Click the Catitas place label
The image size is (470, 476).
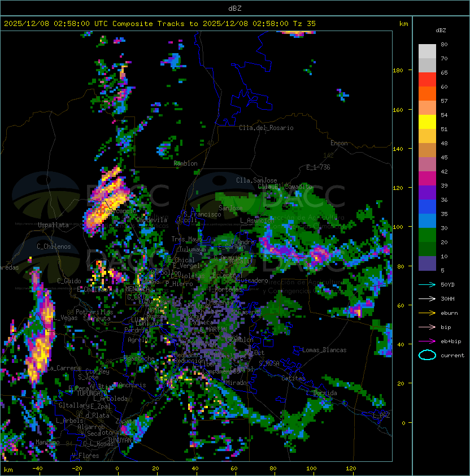click(x=293, y=378)
